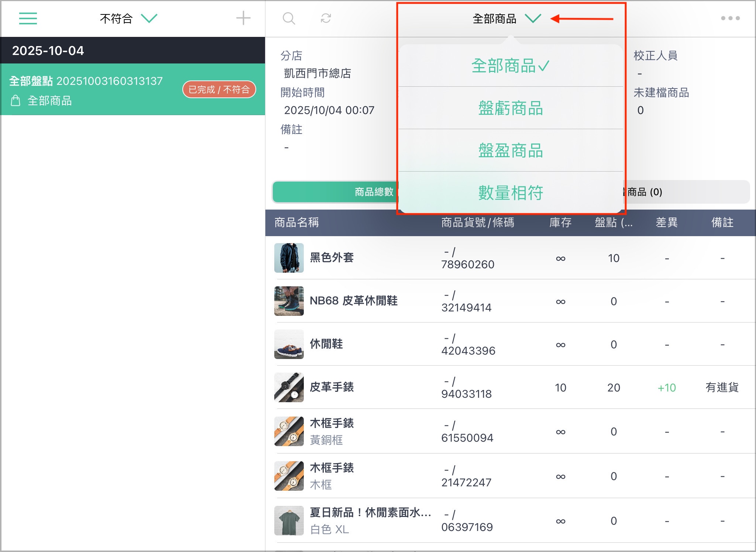This screenshot has width=756, height=552.
Task: Open the three-dot more options menu
Action: click(731, 18)
